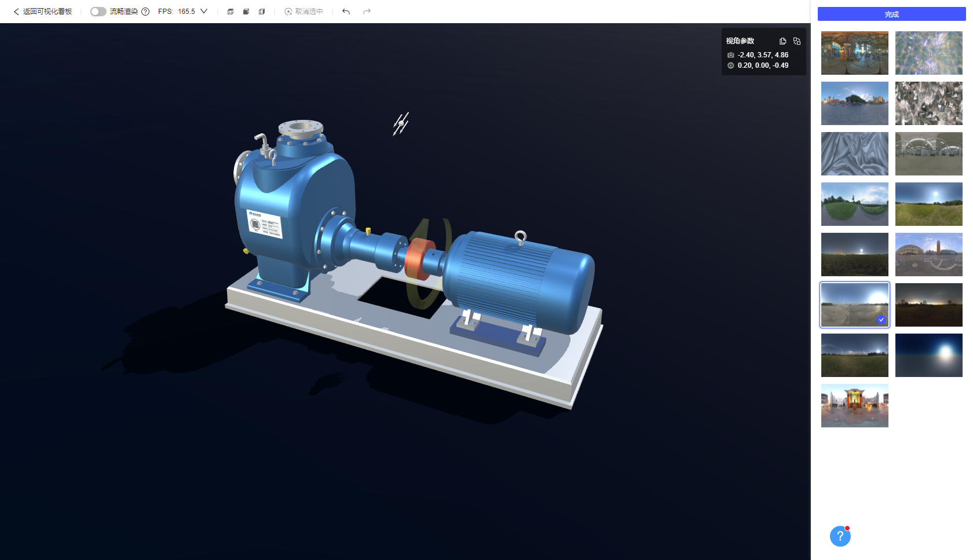973x560 pixels.
Task: Click the blue 完成 button
Action: pyautogui.click(x=891, y=14)
